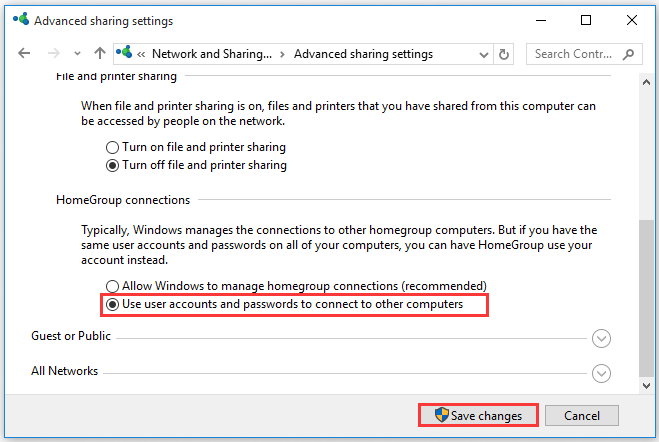Viewport: 659px width, 442px height.
Task: Click the Search Control Panel field
Action: [x=584, y=54]
